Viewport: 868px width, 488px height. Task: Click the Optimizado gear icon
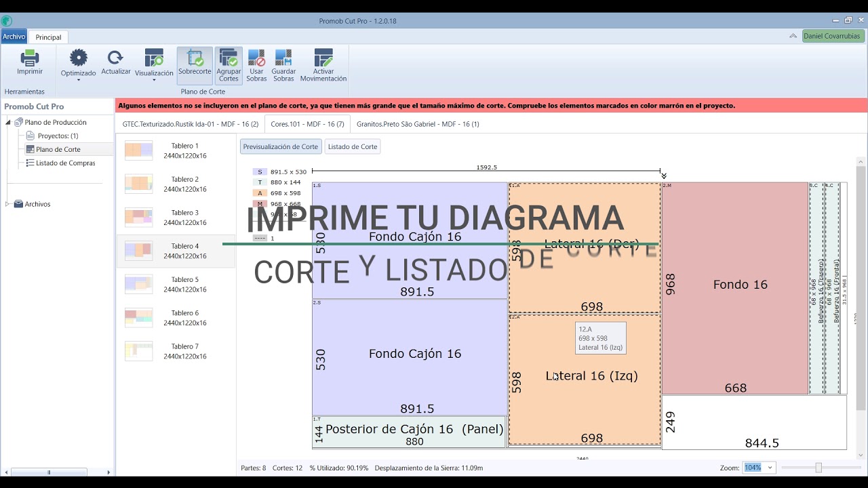[x=79, y=58]
